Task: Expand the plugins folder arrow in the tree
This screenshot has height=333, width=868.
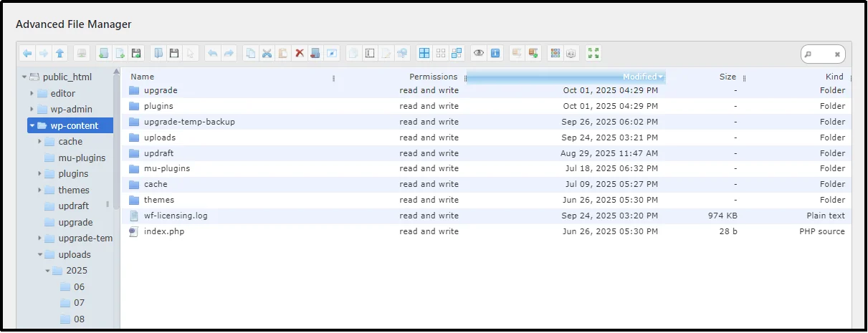Action: 40,174
